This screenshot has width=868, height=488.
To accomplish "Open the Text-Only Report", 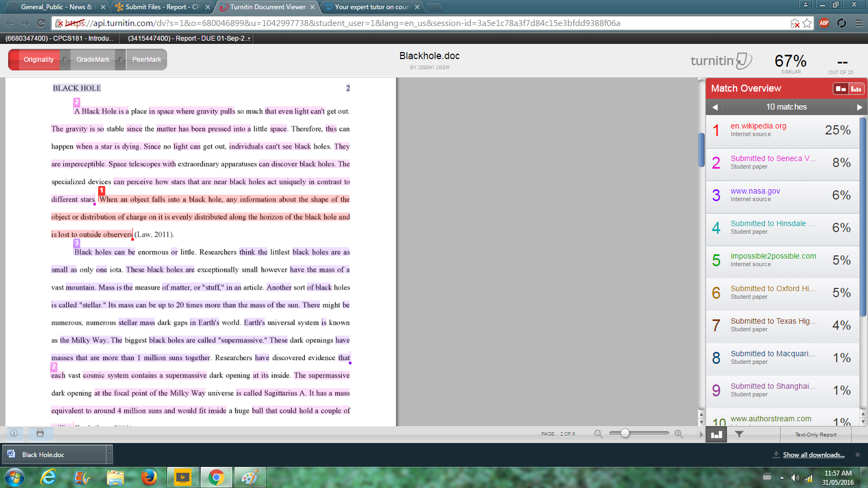I will click(815, 435).
